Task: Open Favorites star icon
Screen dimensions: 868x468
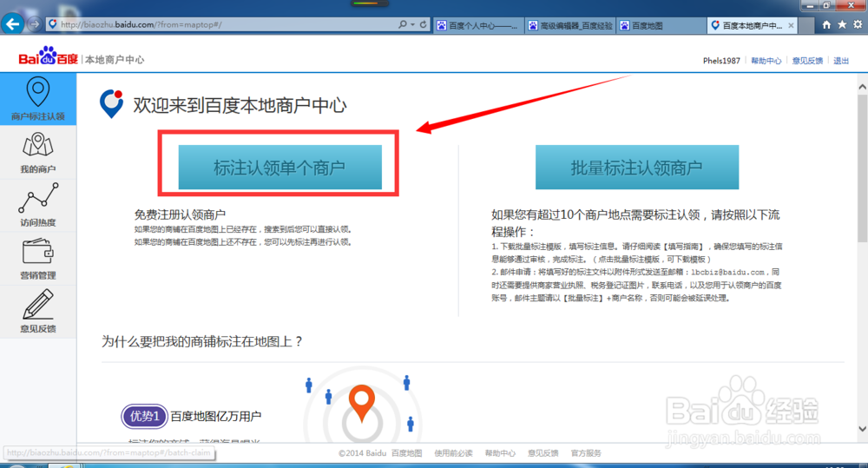Action: point(842,24)
